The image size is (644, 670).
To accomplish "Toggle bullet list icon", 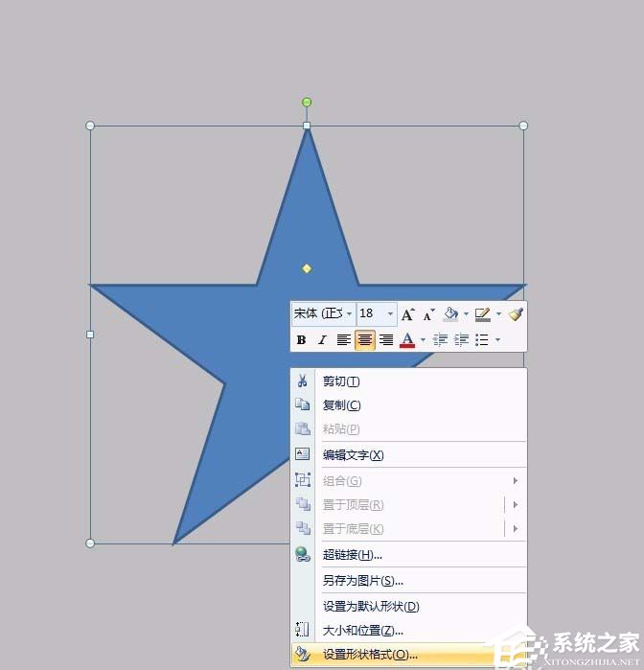I will [482, 340].
